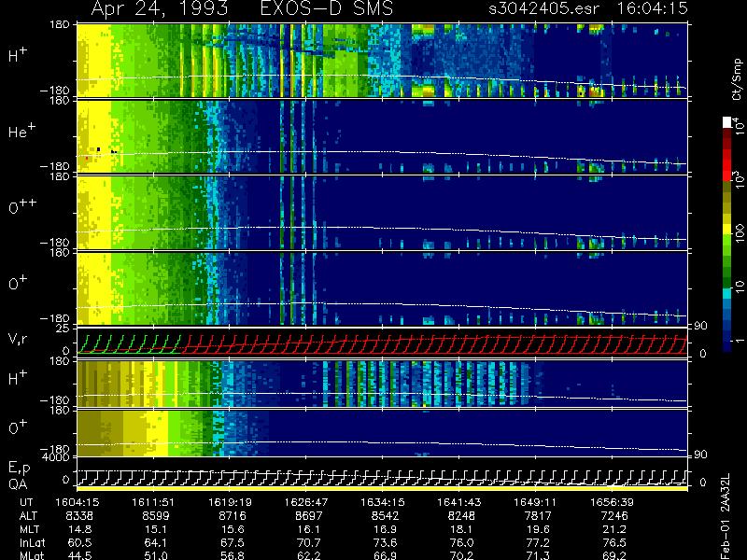Image resolution: width=747 pixels, height=560 pixels.
Task: Click the V,r velocity trace panel
Action: click(x=382, y=343)
